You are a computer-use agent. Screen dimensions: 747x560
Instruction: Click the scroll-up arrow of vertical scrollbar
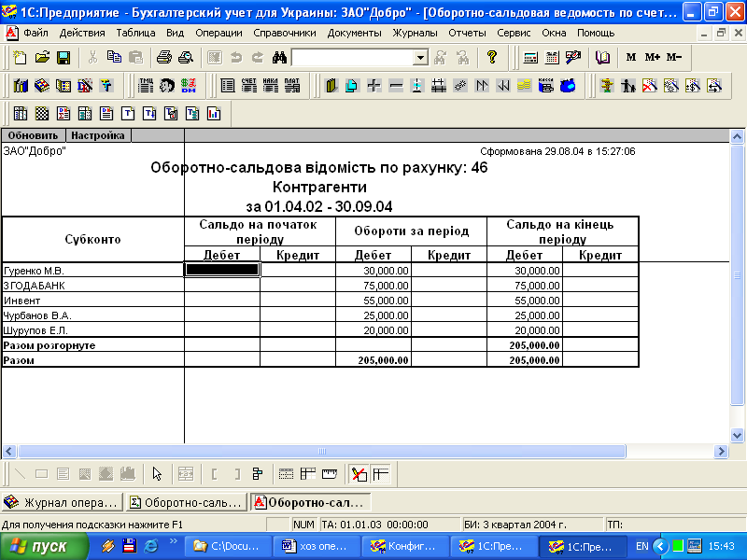point(737,136)
